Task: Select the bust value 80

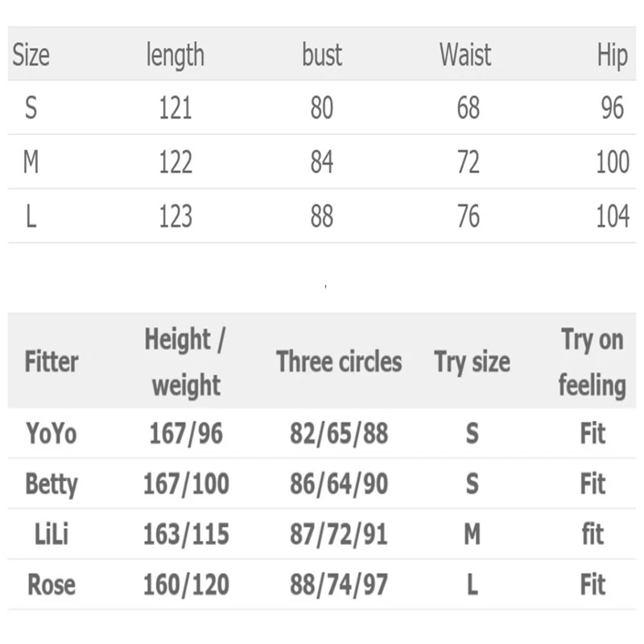Action: [x=322, y=108]
